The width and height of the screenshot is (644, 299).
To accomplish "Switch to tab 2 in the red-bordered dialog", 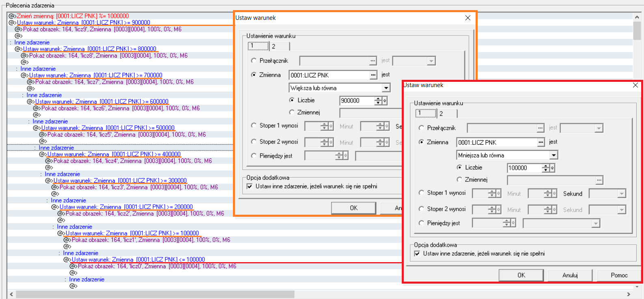I will click(441, 113).
